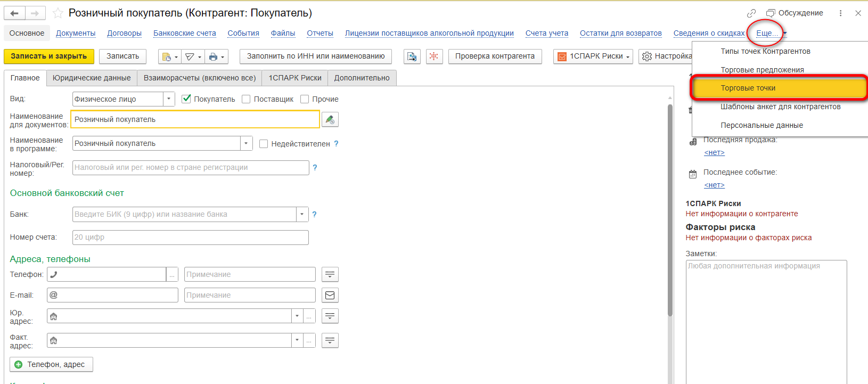The image size is (868, 384).
Task: Click the Записать и закрыть button
Action: 49,56
